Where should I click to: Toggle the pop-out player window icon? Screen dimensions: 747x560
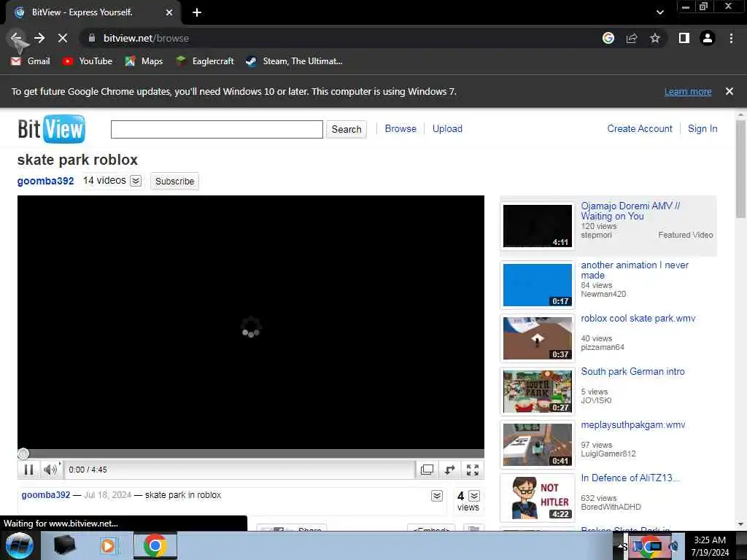(x=427, y=470)
